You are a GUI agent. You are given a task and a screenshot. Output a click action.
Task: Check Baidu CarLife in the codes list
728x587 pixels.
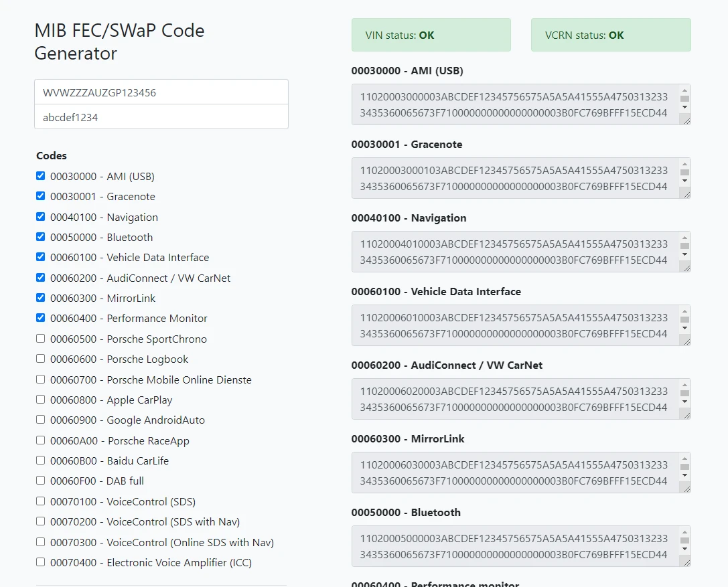tap(41, 460)
